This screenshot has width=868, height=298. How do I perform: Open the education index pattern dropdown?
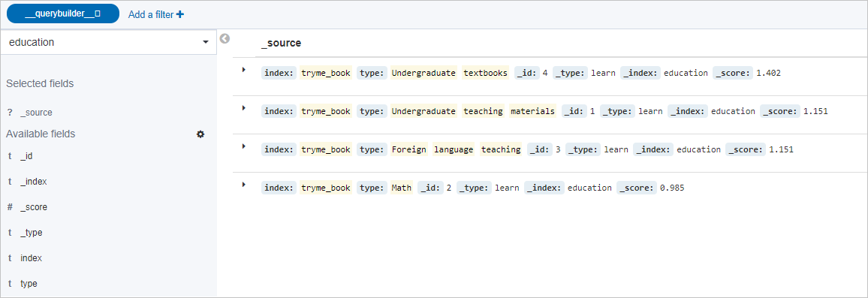108,42
